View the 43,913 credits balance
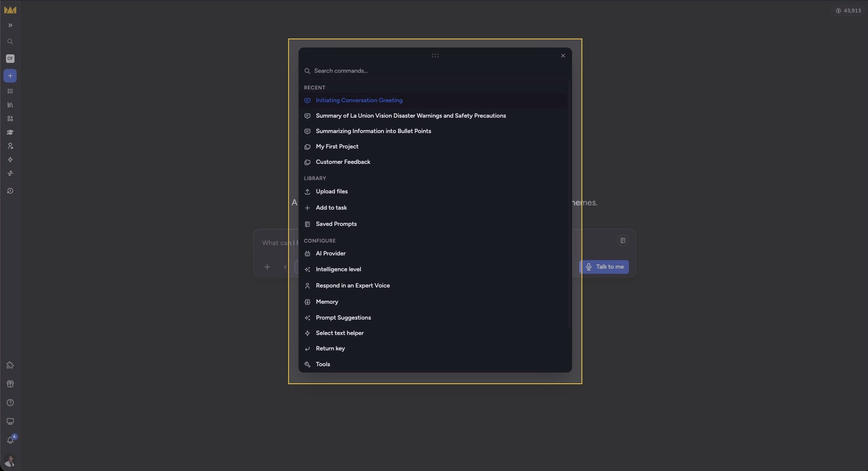Viewport: 868px width, 471px height. pyautogui.click(x=848, y=10)
